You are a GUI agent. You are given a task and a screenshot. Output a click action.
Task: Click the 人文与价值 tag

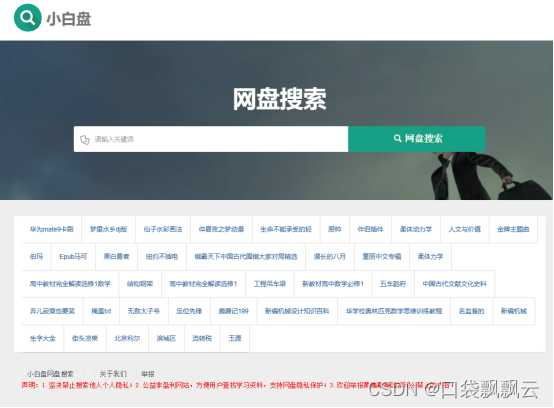coord(465,229)
